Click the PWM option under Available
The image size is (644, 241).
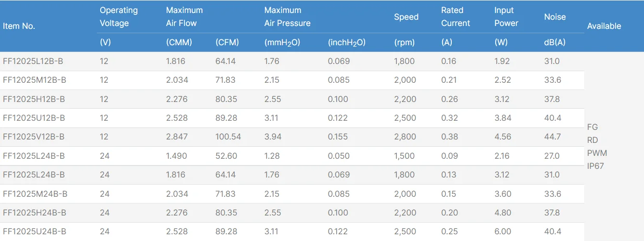[597, 153]
